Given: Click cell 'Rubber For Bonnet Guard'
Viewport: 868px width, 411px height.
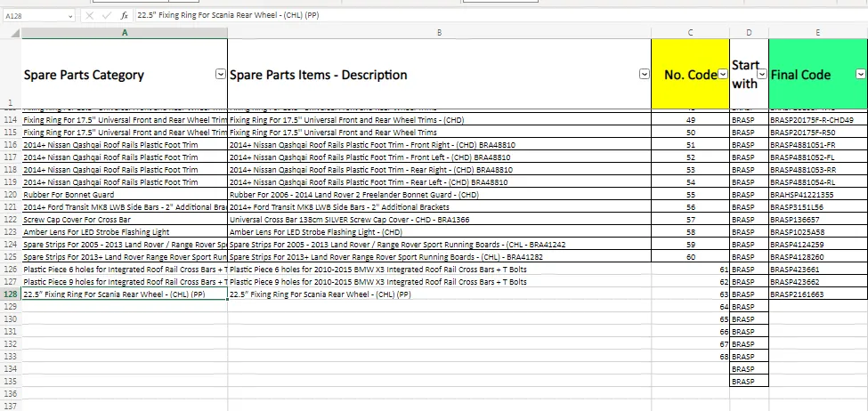Looking at the screenshot, I should point(125,195).
